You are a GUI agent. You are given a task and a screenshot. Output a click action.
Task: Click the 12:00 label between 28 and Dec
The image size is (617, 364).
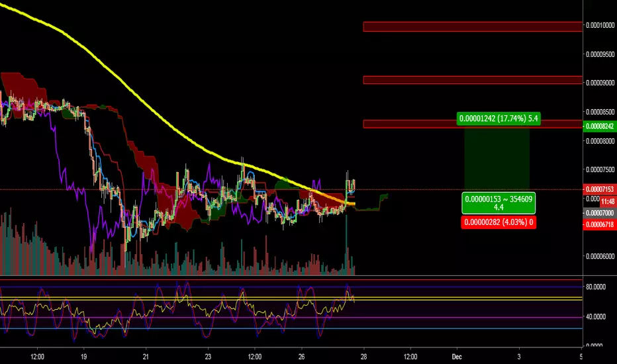[410, 357]
